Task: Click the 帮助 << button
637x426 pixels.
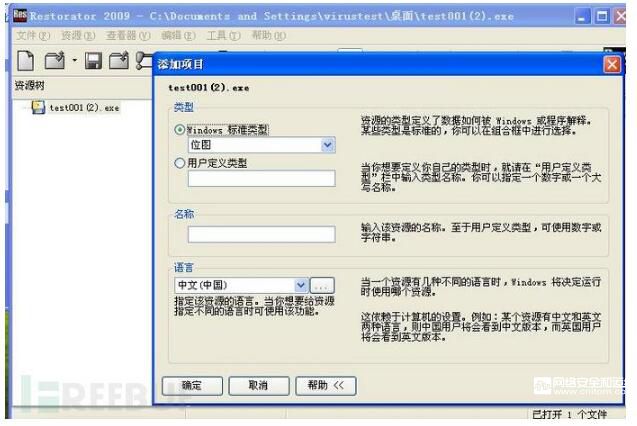Action: [x=326, y=386]
